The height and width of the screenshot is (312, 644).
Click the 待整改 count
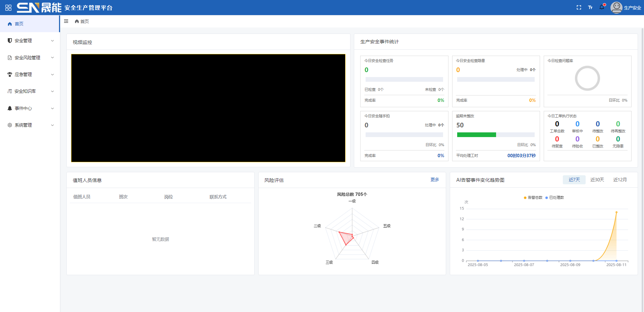point(598,124)
